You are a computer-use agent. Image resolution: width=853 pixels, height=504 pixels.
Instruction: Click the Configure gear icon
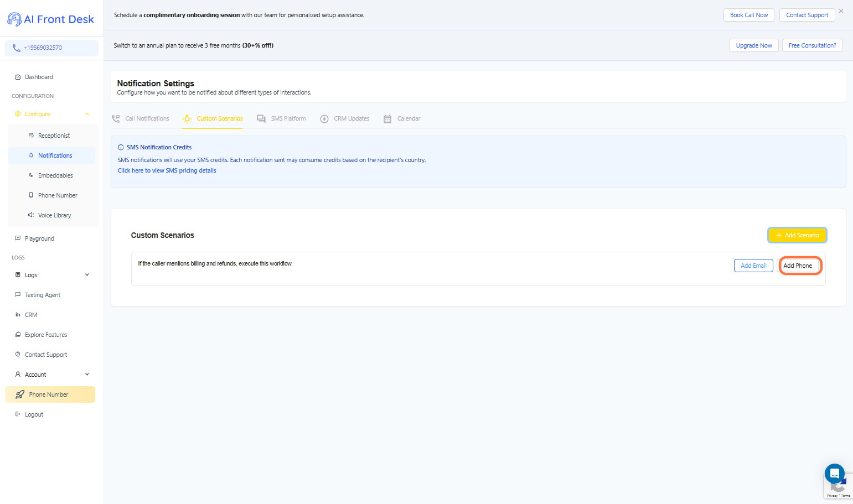coord(18,114)
